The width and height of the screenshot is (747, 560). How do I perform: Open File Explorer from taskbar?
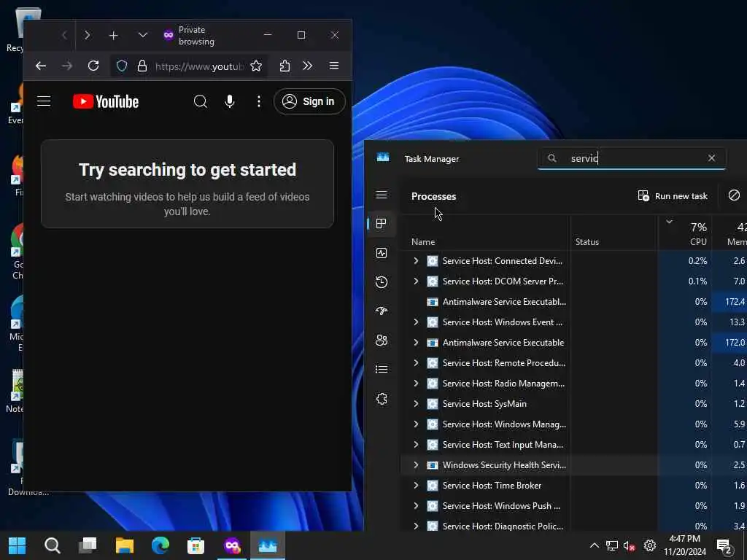pyautogui.click(x=124, y=545)
